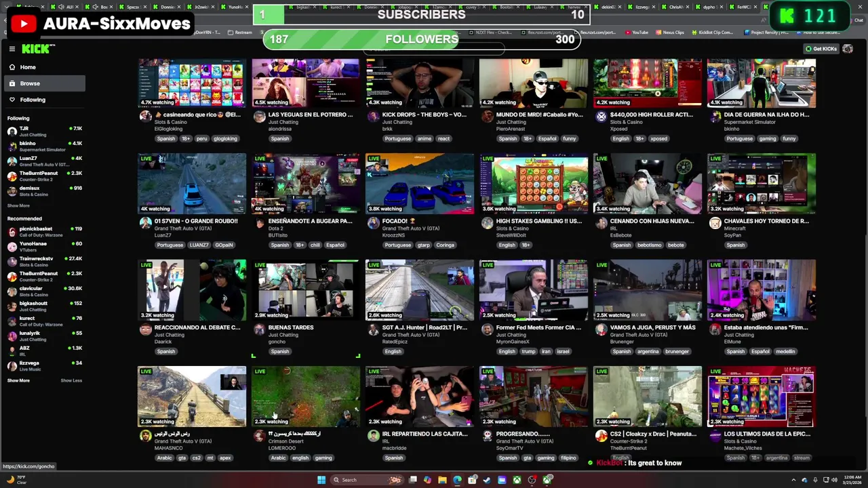
Task: Click SoyPan's avatar beside the Chavales Hoy Torneo title
Action: 715,223
